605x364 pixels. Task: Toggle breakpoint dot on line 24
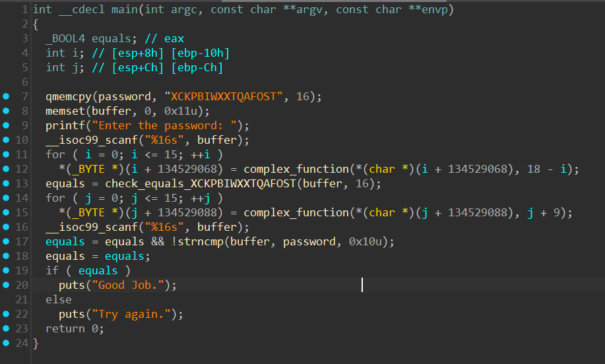(6, 343)
